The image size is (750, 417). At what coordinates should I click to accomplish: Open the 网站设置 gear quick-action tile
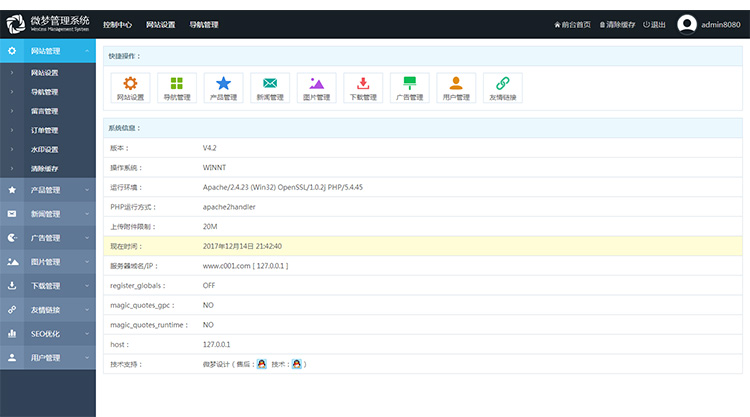pyautogui.click(x=130, y=88)
